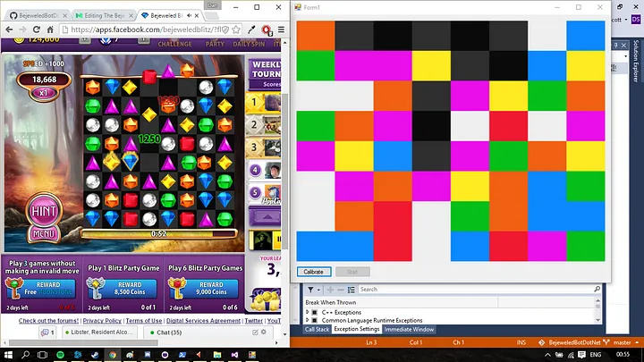The height and width of the screenshot is (362, 644).
Task: Expand C++ Exceptions tree node
Action: [307, 312]
